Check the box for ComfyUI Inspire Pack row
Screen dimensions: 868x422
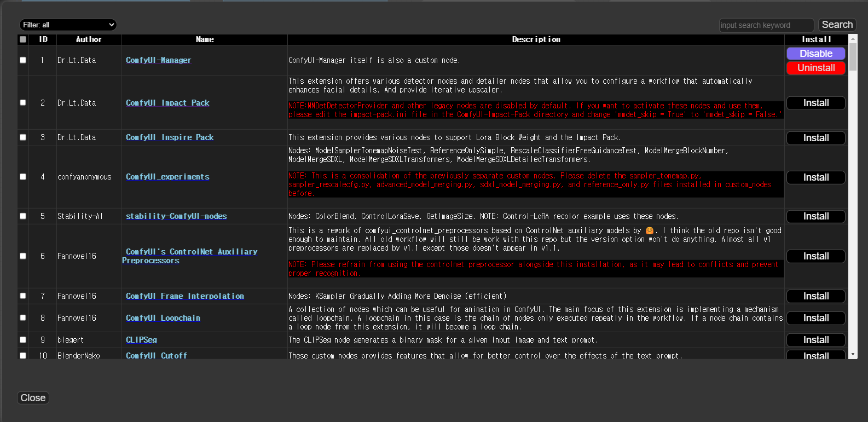click(x=23, y=137)
